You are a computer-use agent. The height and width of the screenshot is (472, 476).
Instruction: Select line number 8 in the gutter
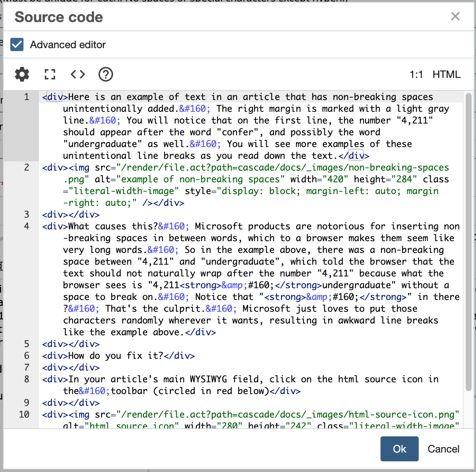[x=26, y=379]
